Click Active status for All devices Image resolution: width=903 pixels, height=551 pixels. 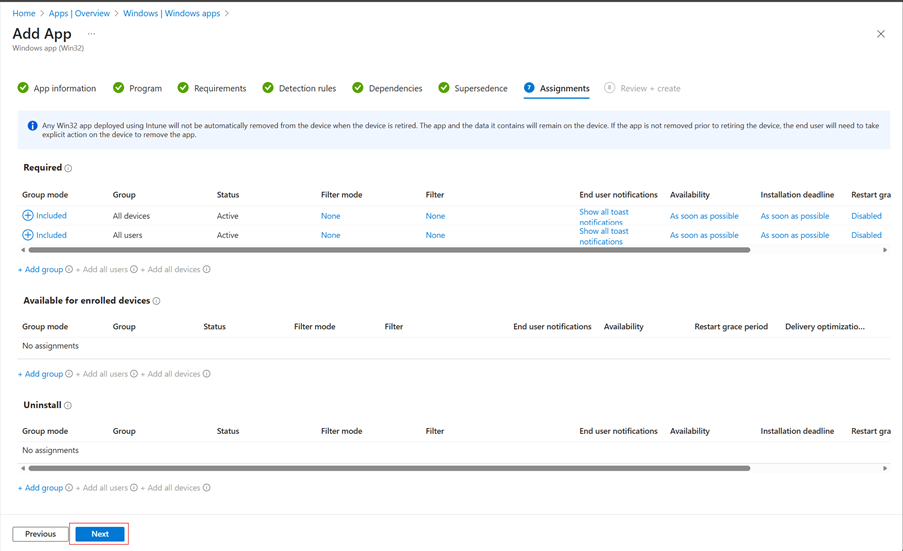point(227,216)
